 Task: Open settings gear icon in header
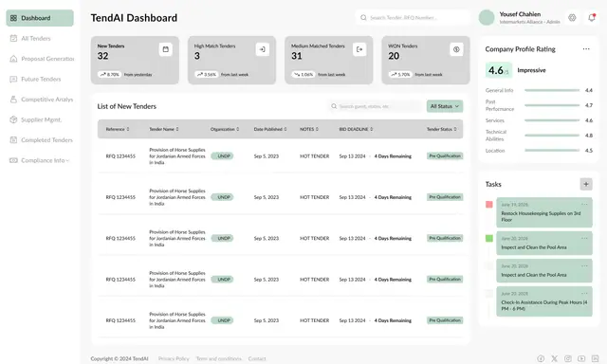pyautogui.click(x=572, y=18)
